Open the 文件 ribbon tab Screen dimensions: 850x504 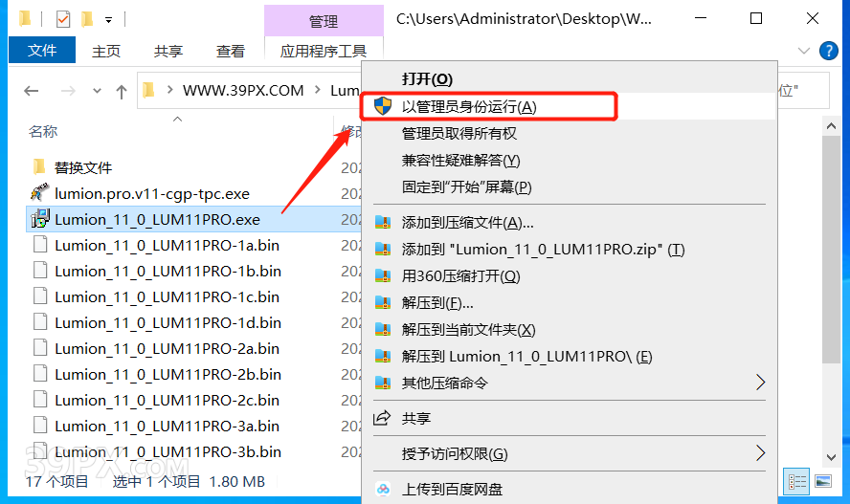tap(42, 51)
